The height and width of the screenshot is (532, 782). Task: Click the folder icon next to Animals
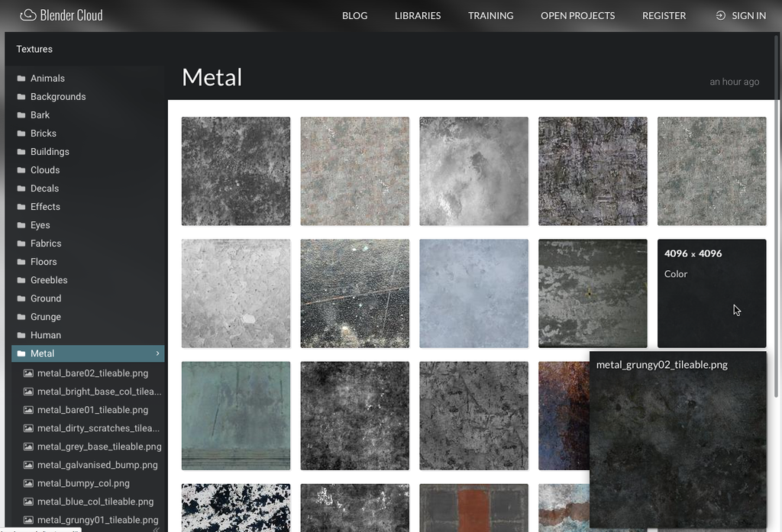pyautogui.click(x=21, y=78)
